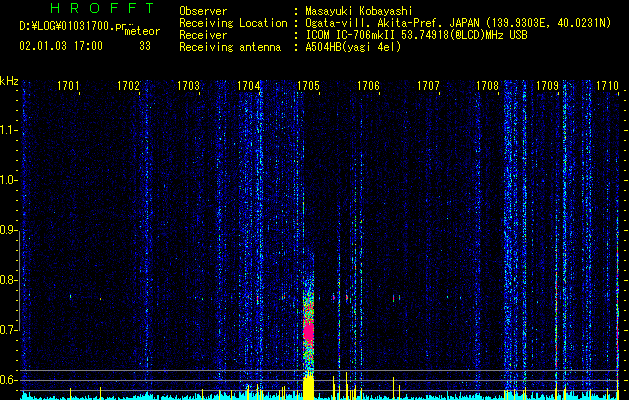Viewport: 629px width, 400px height.
Task: Click the Receiving antenna A504HB(yagi 4el) text
Action: pos(353,47)
